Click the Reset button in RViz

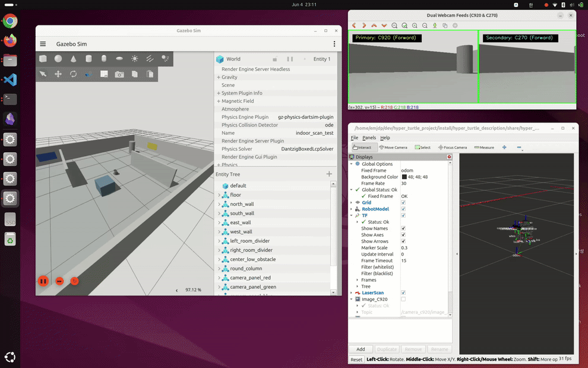356,359
